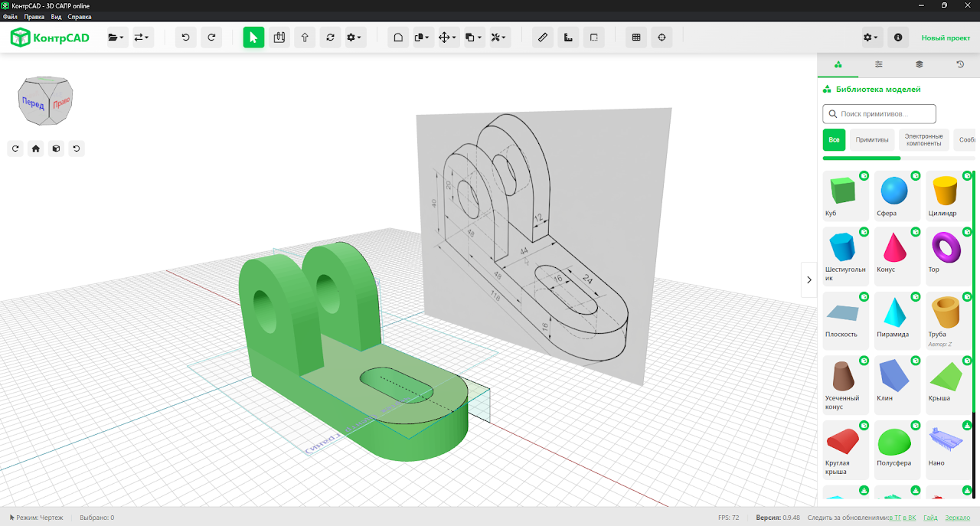Screen dimensions: 980x526
Task: Open the move arrows dropdown
Action: pyautogui.click(x=448, y=38)
